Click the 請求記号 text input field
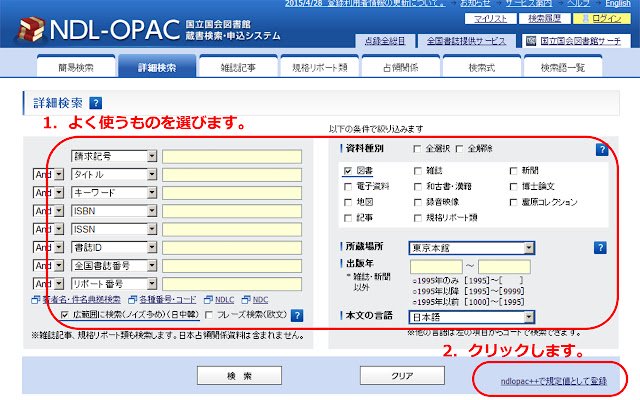 232,156
